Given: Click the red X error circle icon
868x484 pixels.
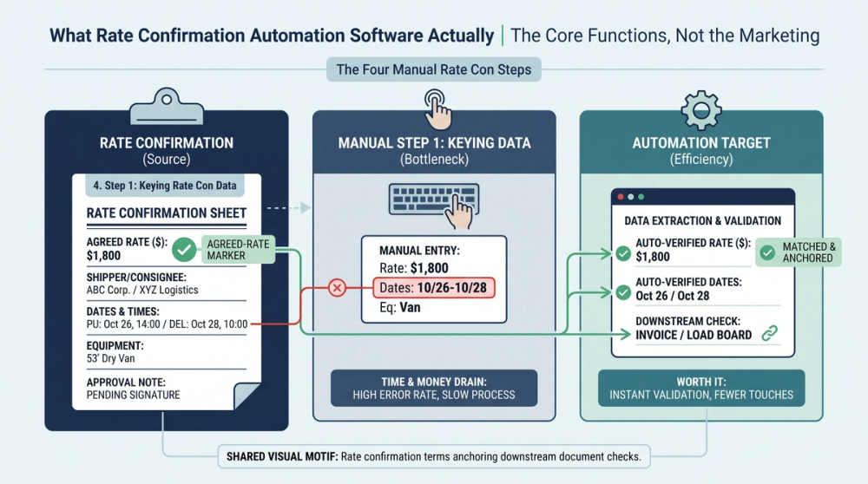Looking at the screenshot, I should point(337,288).
